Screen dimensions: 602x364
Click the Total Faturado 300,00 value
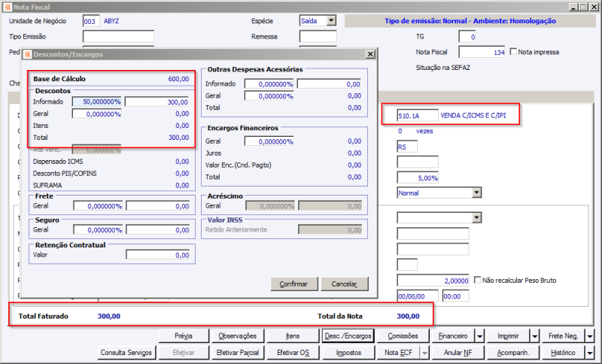click(x=108, y=316)
